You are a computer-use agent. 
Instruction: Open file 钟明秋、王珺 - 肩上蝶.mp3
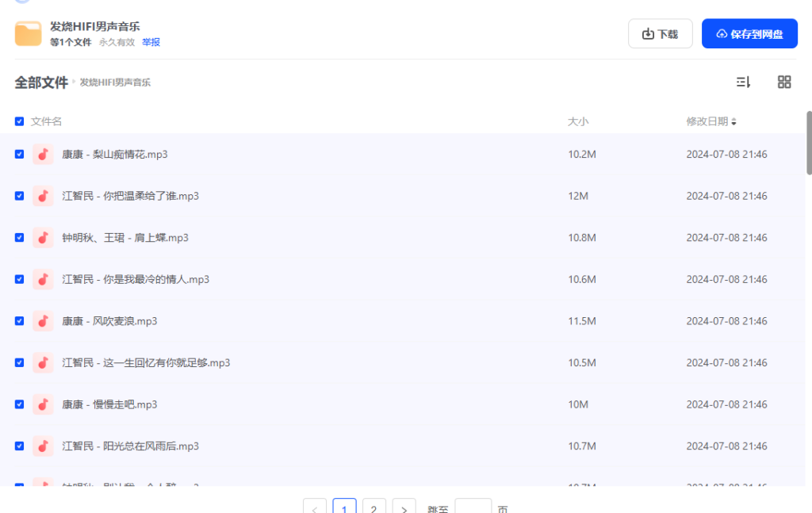point(125,238)
